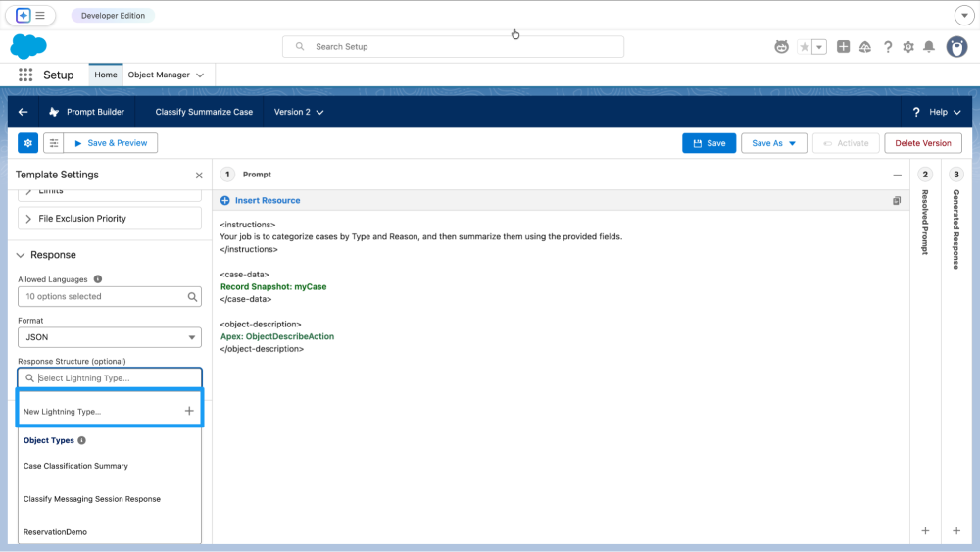Viewport: 980px width, 552px height.
Task: Click the Trailhead cloud icon
Action: coord(865,47)
